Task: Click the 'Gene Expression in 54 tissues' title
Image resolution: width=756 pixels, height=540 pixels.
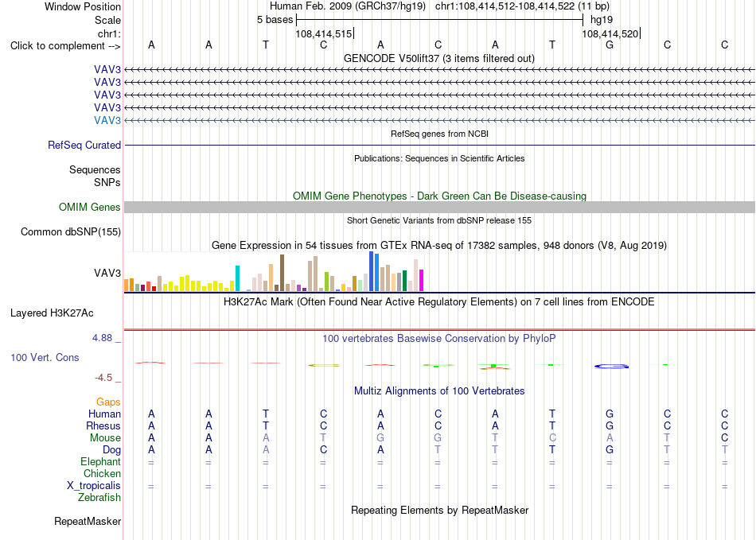Action: click(439, 245)
